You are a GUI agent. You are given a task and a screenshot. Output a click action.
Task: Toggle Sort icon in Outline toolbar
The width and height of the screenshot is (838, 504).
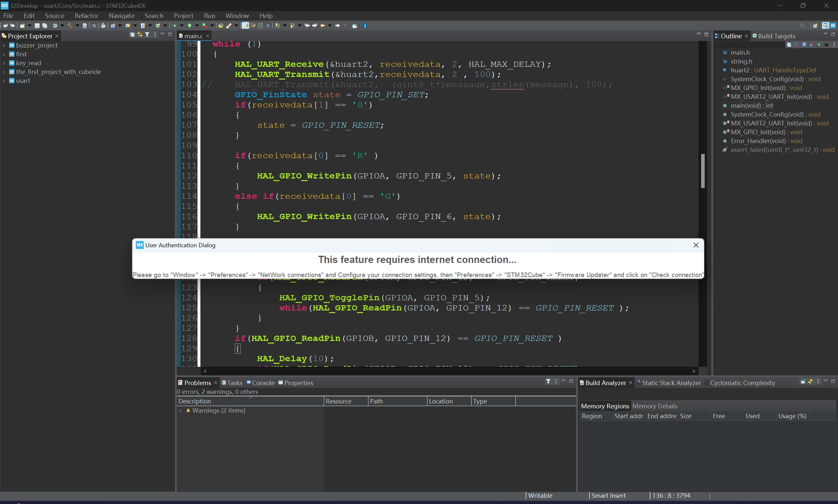[797, 45]
